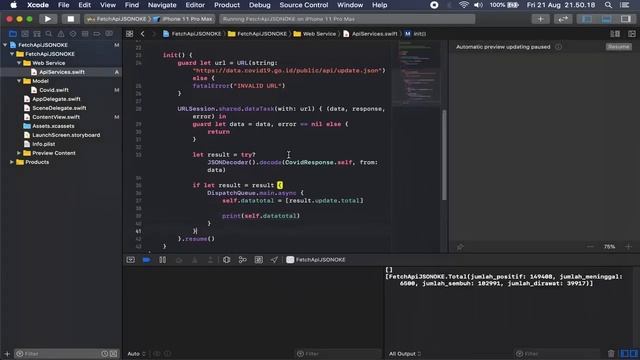The height and width of the screenshot is (360, 640).
Task: Stop the running app with the Stop button
Action: pyautogui.click(x=71, y=19)
